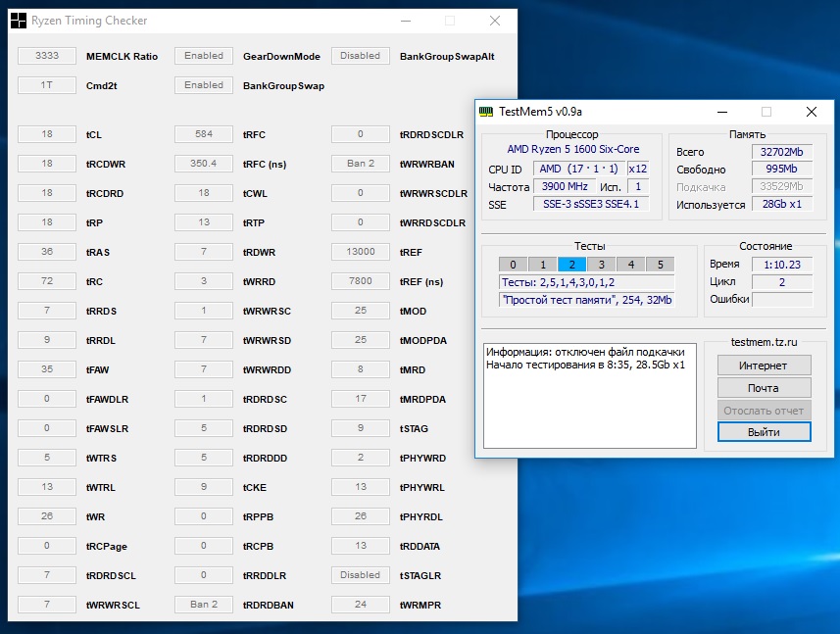Image resolution: width=840 pixels, height=634 pixels.
Task: Minimize the Ryzen Timing Checker window
Action: pyautogui.click(x=406, y=21)
